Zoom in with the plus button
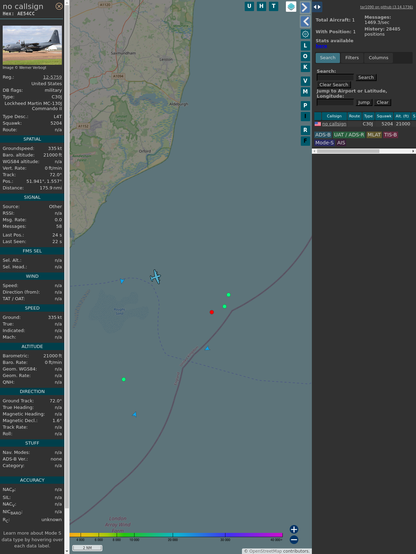The height and width of the screenshot is (554, 416). (294, 529)
